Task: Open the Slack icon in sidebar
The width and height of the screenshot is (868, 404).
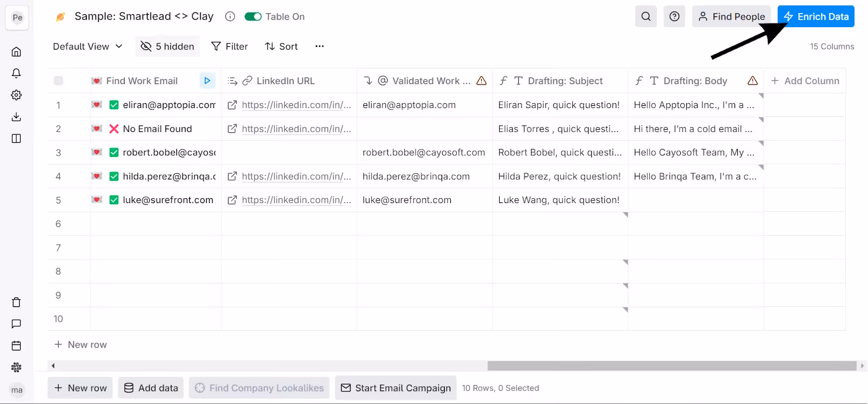Action: pyautogui.click(x=16, y=368)
